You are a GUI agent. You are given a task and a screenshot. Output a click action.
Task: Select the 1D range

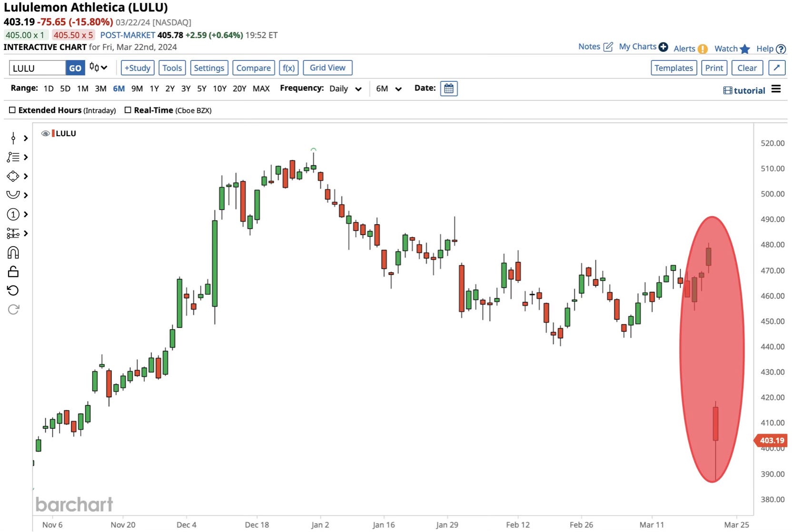coord(49,89)
